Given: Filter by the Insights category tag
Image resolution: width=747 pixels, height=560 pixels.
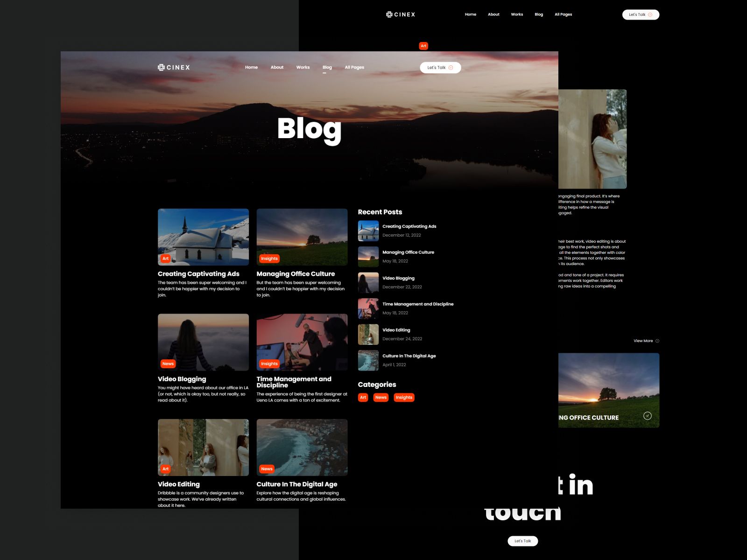Looking at the screenshot, I should (x=404, y=398).
